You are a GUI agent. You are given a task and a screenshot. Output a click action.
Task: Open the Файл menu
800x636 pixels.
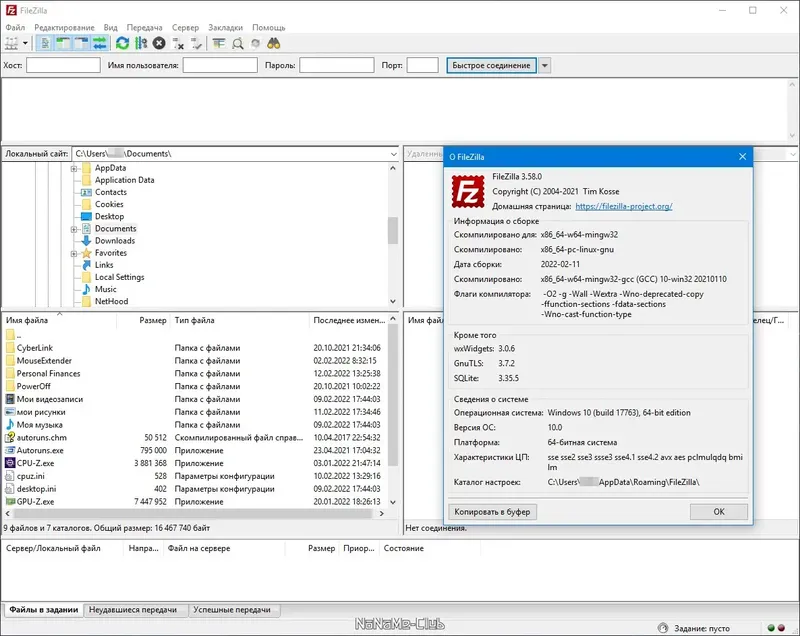click(15, 28)
